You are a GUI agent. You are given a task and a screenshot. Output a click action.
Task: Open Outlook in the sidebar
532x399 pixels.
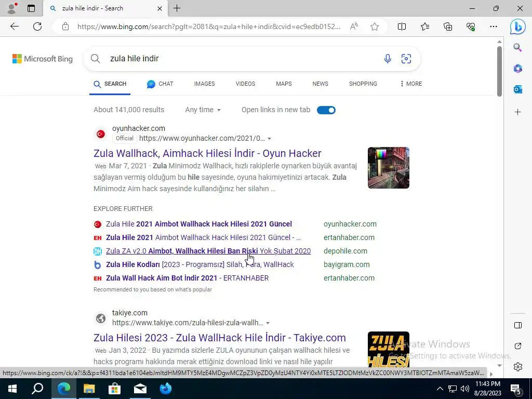click(517, 89)
